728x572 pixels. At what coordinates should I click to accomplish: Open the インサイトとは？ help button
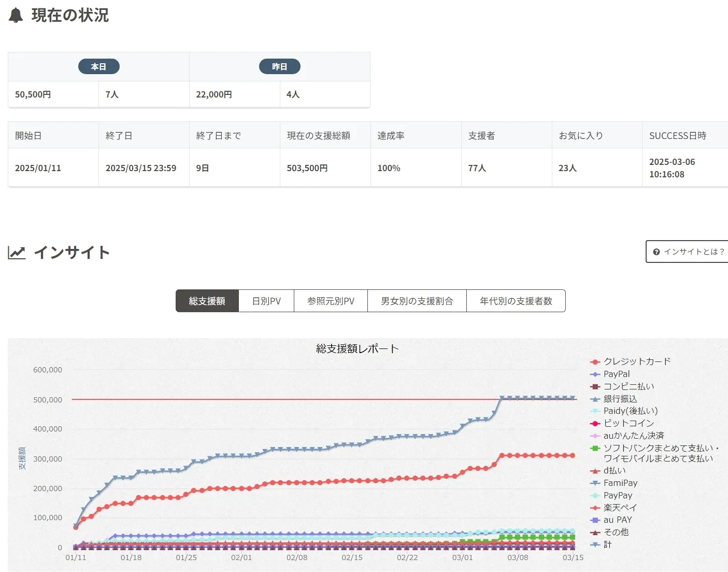tap(688, 252)
